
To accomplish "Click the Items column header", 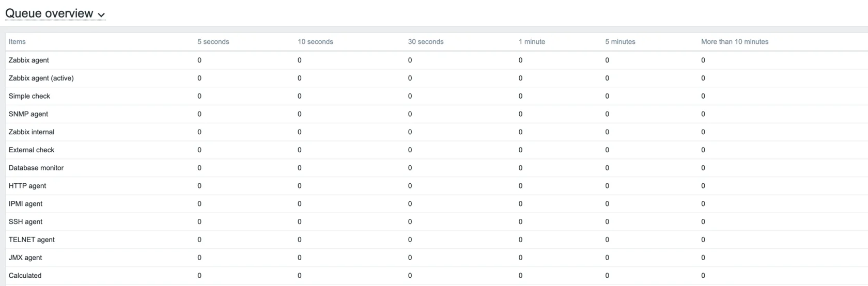I will point(17,42).
